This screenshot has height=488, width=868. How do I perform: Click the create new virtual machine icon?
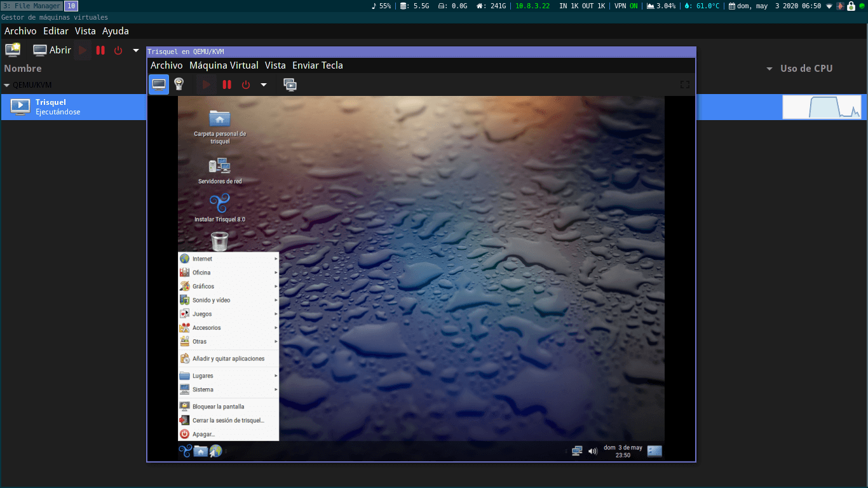click(13, 50)
